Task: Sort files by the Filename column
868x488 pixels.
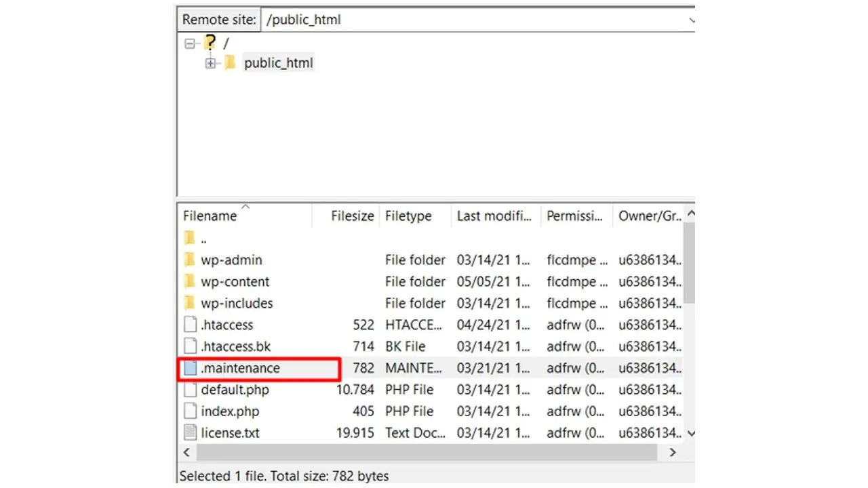Action: pos(210,216)
